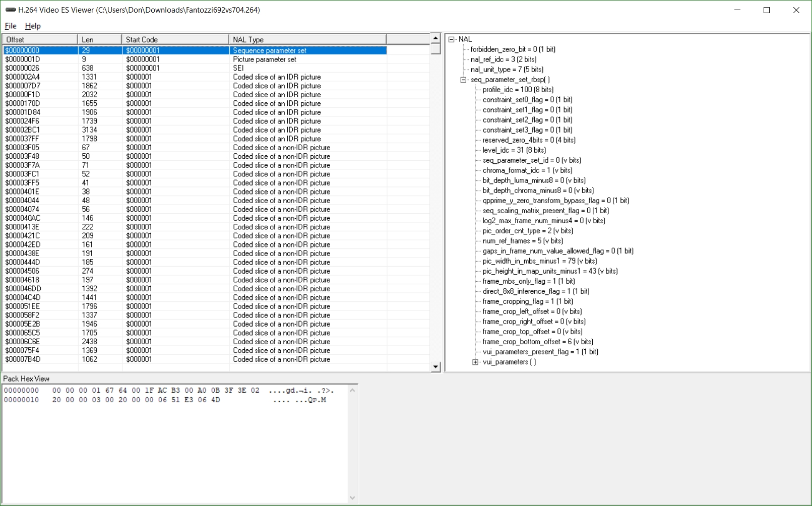Click the NAL Type column header
This screenshot has height=506, width=812.
coord(307,39)
